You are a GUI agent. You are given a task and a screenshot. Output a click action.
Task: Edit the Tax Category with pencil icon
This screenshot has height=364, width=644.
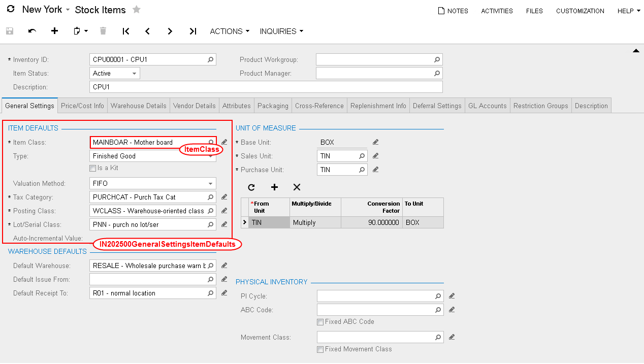pyautogui.click(x=224, y=197)
